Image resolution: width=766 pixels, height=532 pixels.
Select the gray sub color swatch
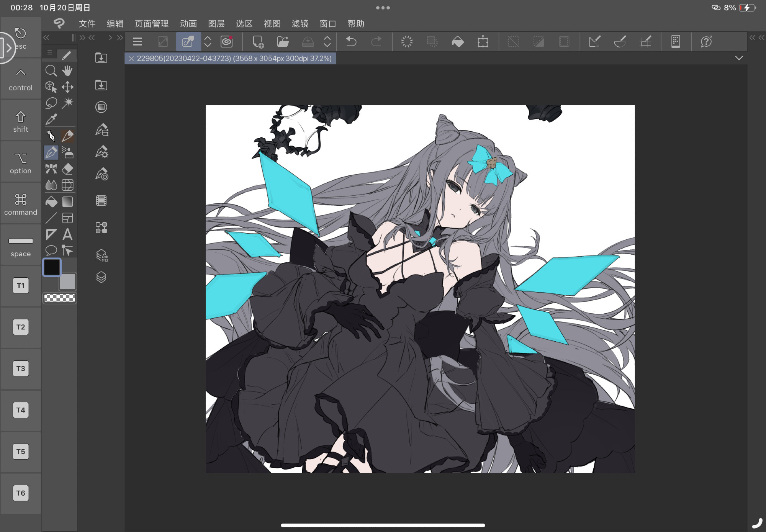67,282
